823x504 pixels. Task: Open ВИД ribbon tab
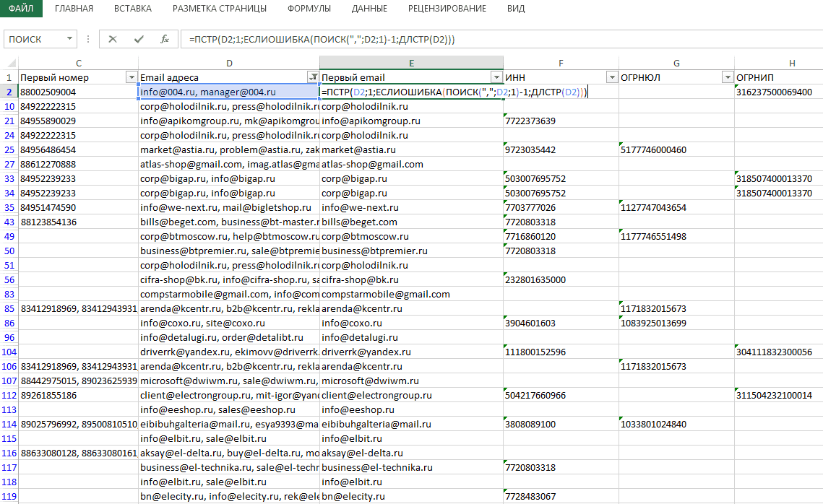click(516, 9)
